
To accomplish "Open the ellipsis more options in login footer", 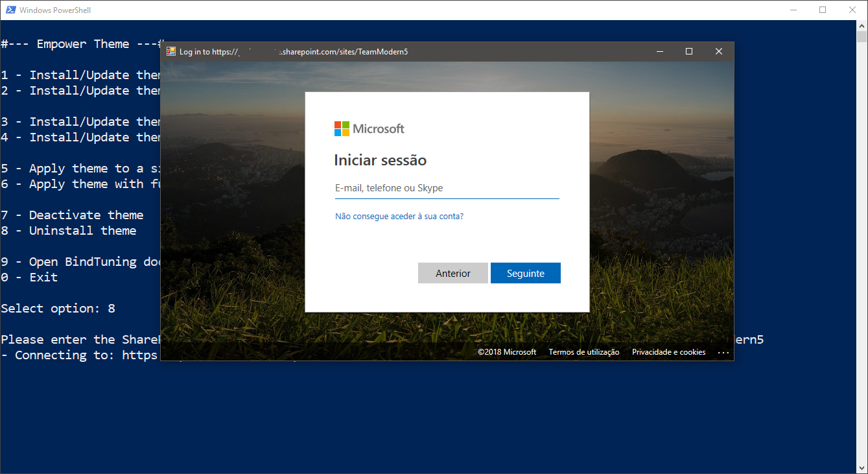I will pyautogui.click(x=724, y=353).
